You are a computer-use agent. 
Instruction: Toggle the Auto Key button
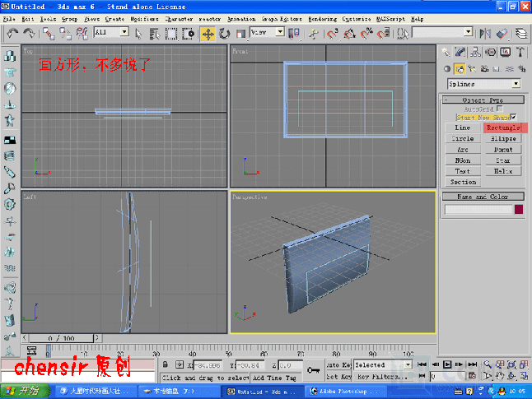pyautogui.click(x=338, y=364)
